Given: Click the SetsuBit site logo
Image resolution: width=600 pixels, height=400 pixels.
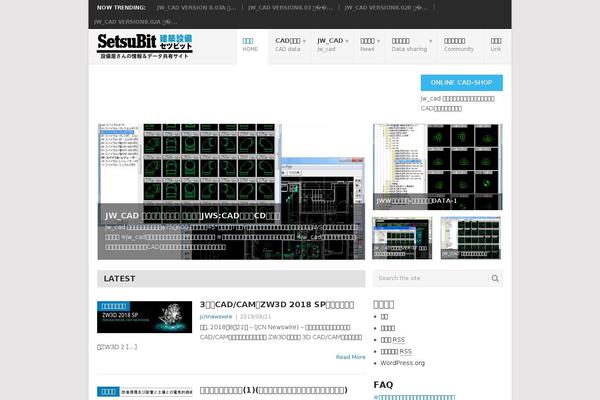Looking at the screenshot, I should pyautogui.click(x=145, y=46).
